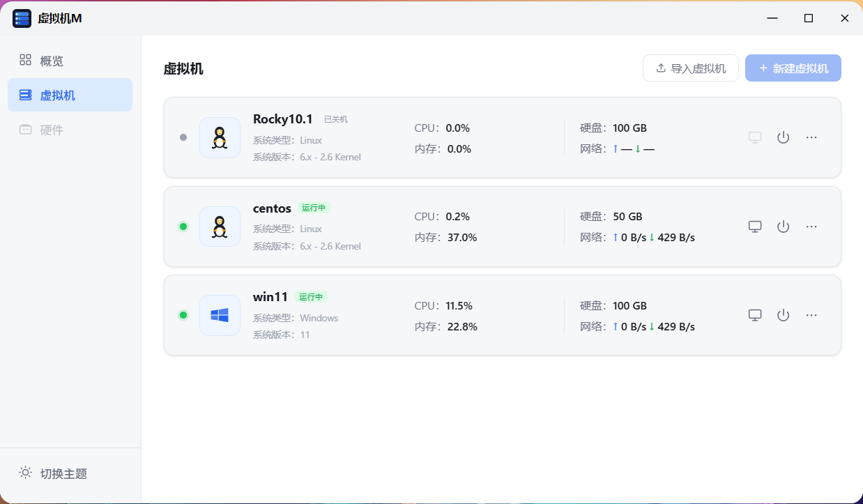Click the win11 Windows logo icon
The width and height of the screenshot is (863, 504).
pyautogui.click(x=220, y=315)
